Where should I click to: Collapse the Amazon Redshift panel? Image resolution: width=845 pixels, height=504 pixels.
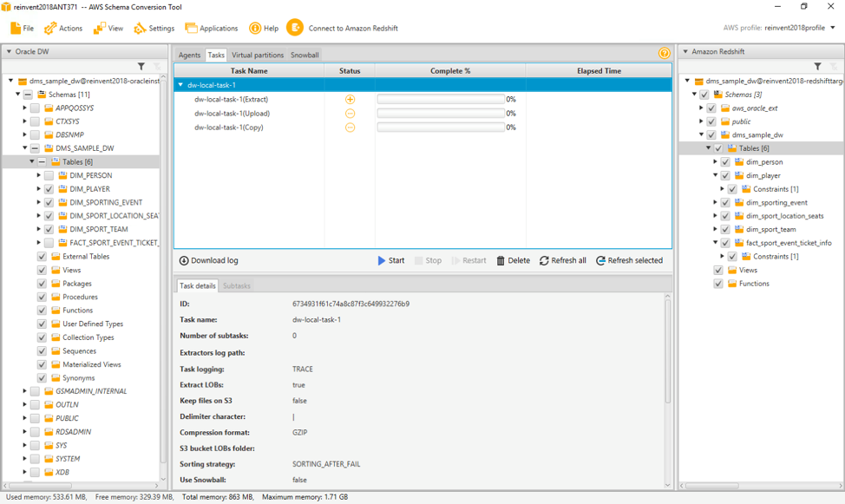tap(685, 51)
